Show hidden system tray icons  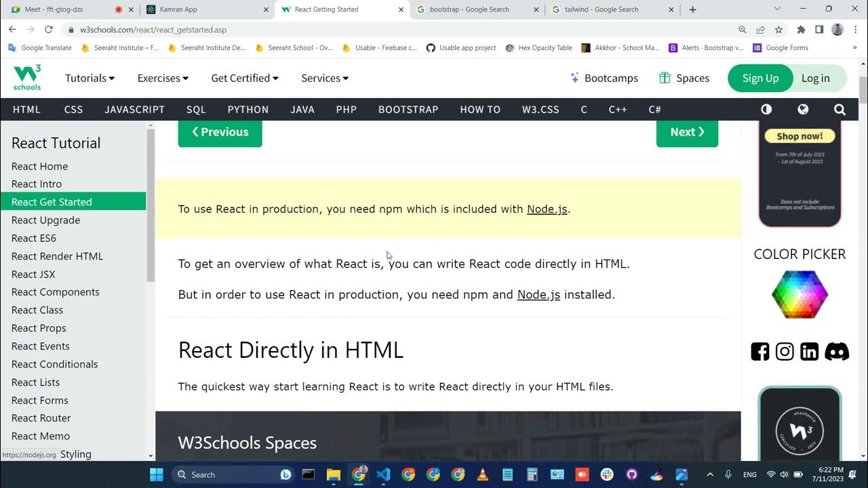click(x=710, y=474)
